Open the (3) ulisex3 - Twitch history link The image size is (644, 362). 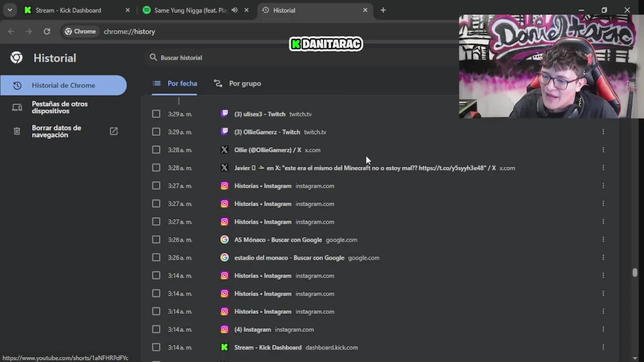tap(260, 114)
